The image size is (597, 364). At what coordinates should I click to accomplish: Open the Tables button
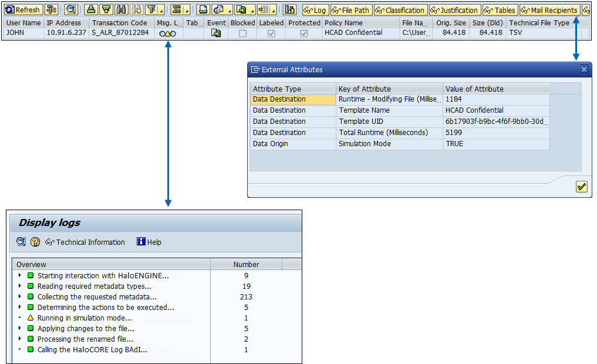pos(500,10)
